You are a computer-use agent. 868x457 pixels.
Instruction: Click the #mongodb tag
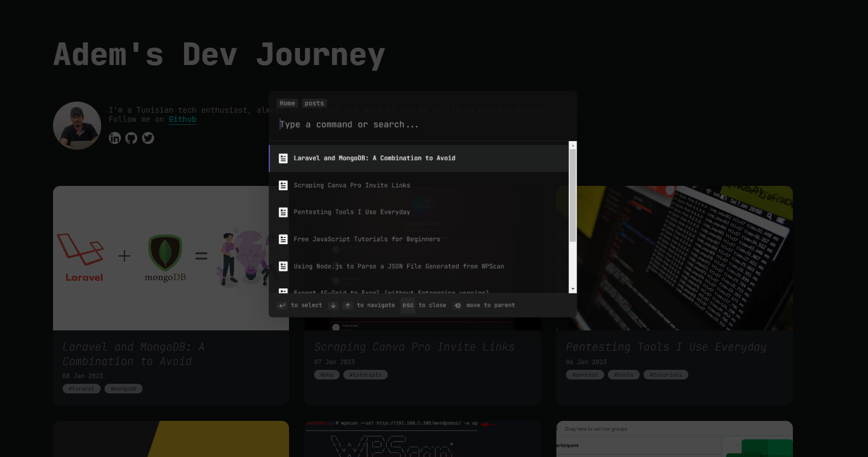click(x=123, y=389)
